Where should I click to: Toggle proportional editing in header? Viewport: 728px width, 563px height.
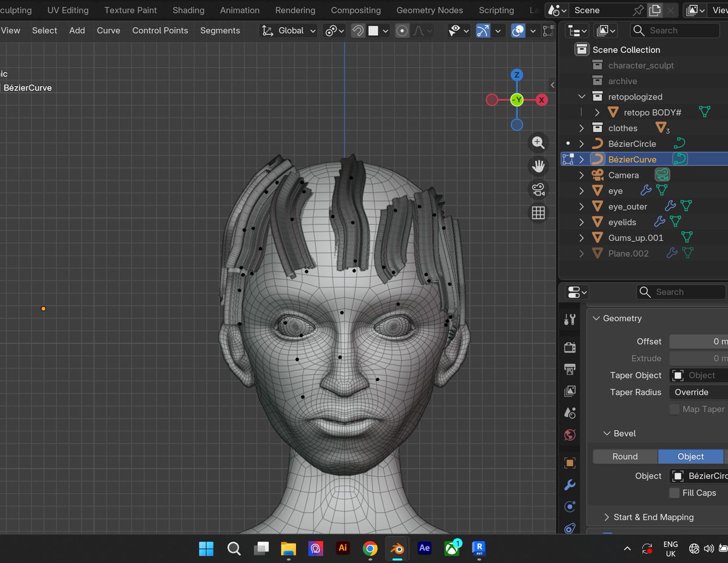(402, 30)
